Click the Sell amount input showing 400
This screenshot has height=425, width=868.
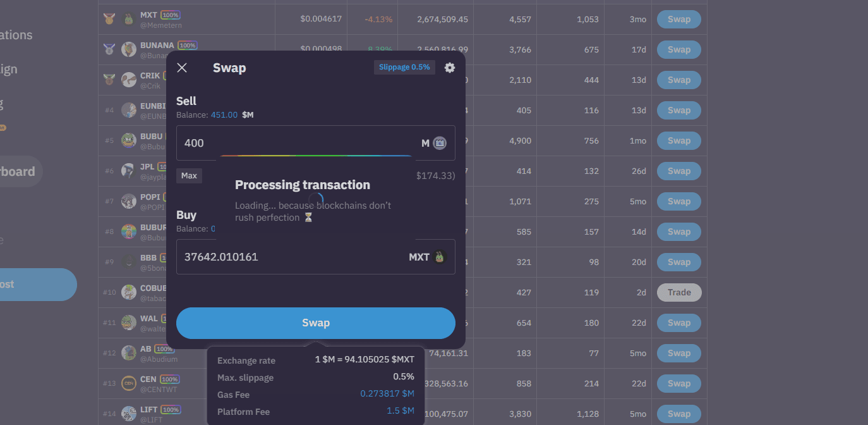point(297,143)
